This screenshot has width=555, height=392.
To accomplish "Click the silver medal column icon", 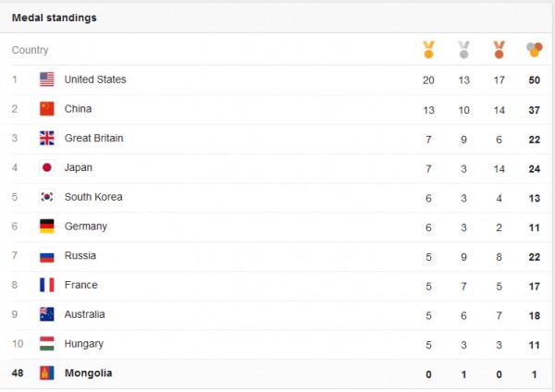I will point(464,50).
